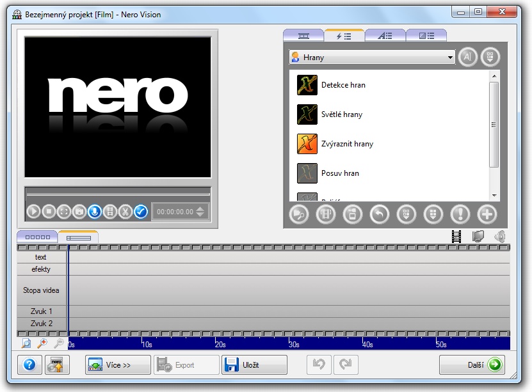Click the effects list scrollbar thumb
Viewport: 532px width, 392px height.
click(x=494, y=124)
